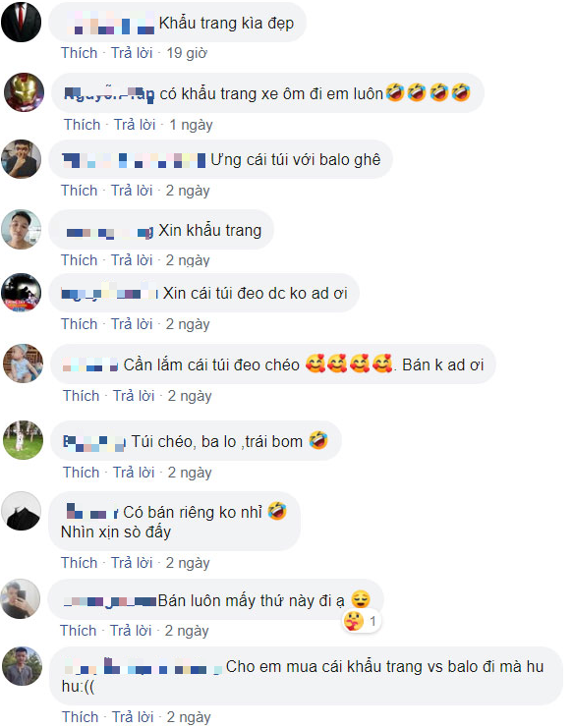Open avatar of man taking mirror selfie
The height and width of the screenshot is (728, 573).
click(x=21, y=598)
